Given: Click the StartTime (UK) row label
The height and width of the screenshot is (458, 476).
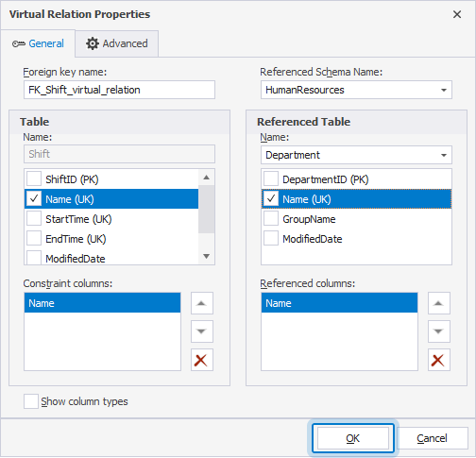Looking at the screenshot, I should pos(78,219).
